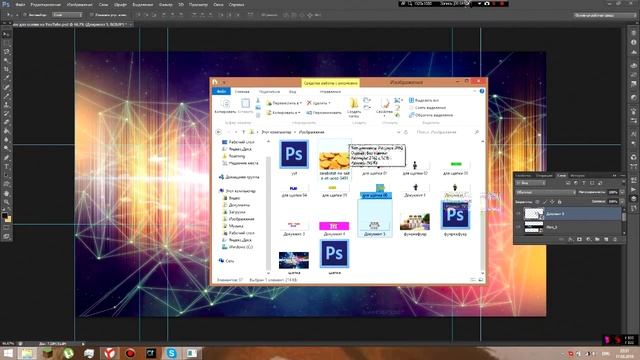This screenshot has height=360, width=640.
Task: Click Создать папку in Explorer ribbon
Action: pos(354,107)
